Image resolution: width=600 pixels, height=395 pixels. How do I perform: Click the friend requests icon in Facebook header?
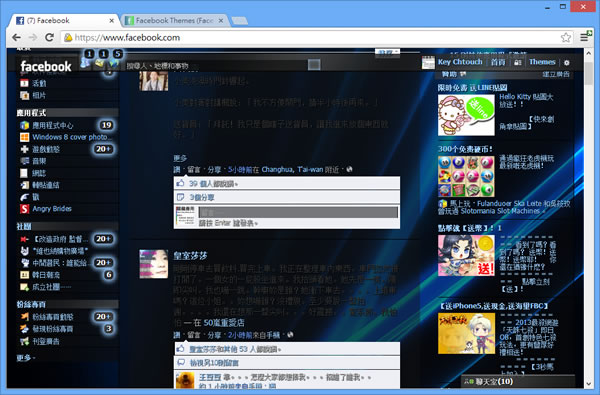85,64
